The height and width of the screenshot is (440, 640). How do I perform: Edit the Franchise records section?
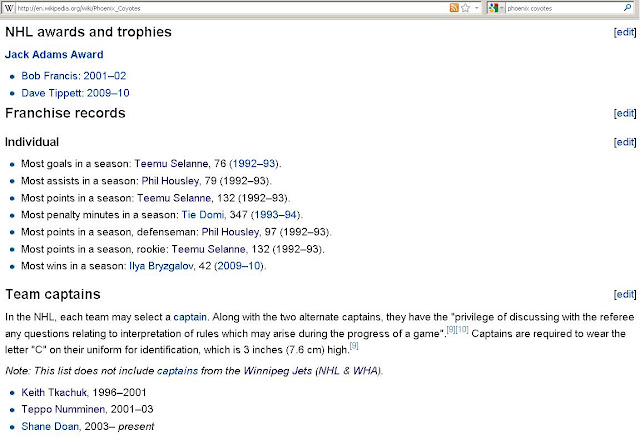pos(625,113)
